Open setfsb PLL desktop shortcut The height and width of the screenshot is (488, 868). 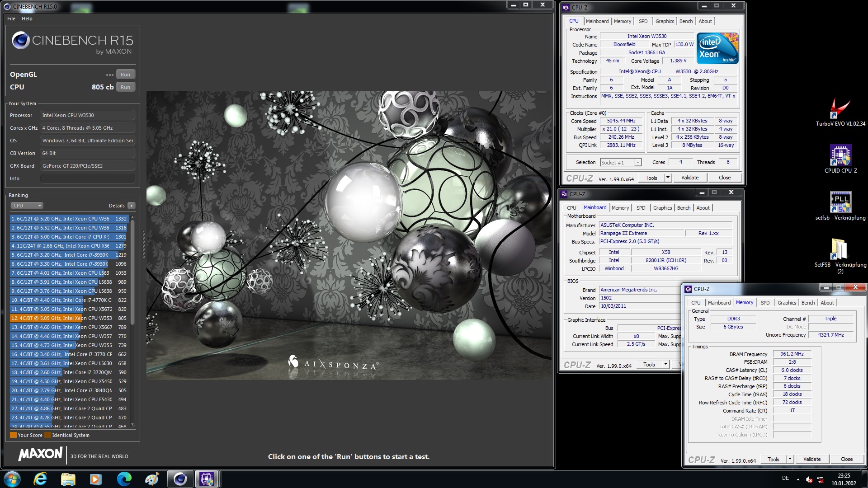click(840, 206)
